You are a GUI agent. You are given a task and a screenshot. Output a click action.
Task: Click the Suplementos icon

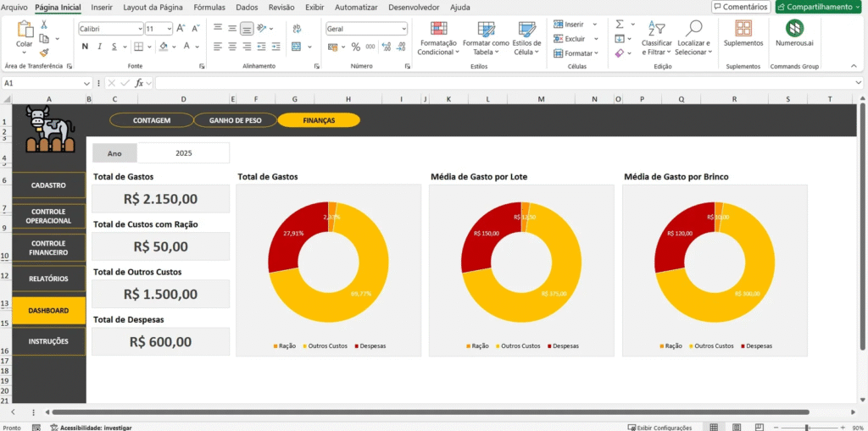[743, 34]
